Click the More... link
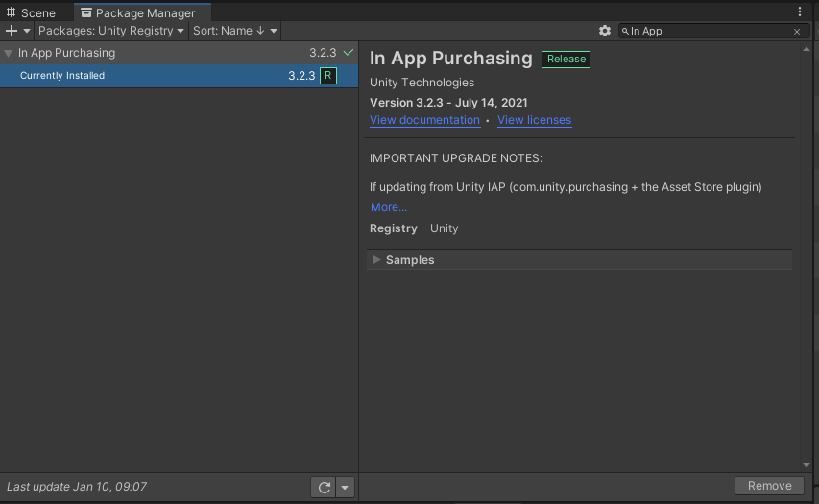This screenshot has width=819, height=504. pyautogui.click(x=389, y=207)
